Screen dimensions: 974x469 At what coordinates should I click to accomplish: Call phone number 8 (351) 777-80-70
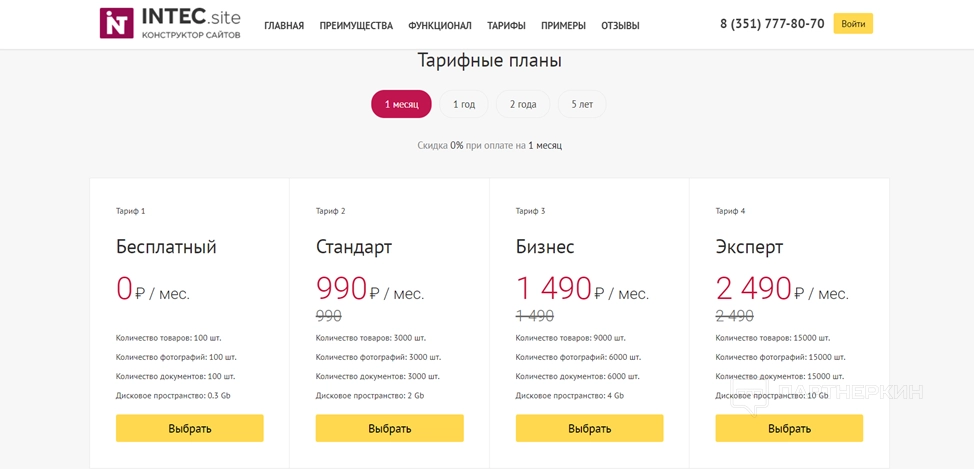click(772, 24)
